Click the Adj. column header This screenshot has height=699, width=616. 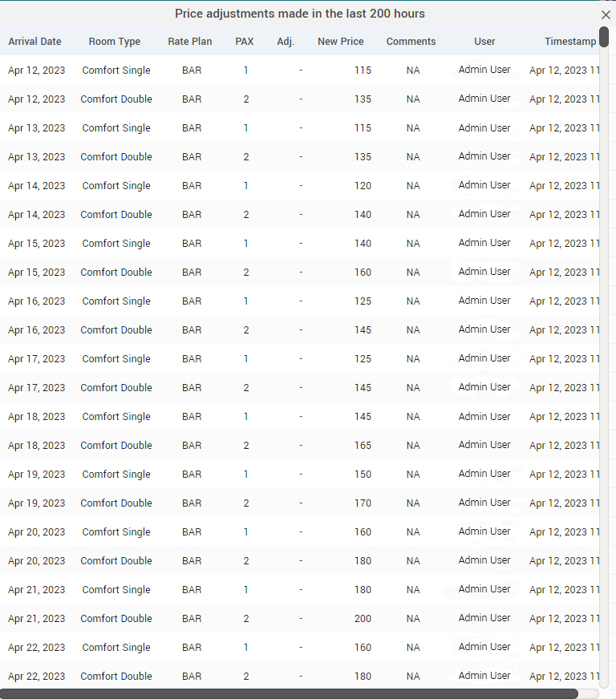pos(286,42)
